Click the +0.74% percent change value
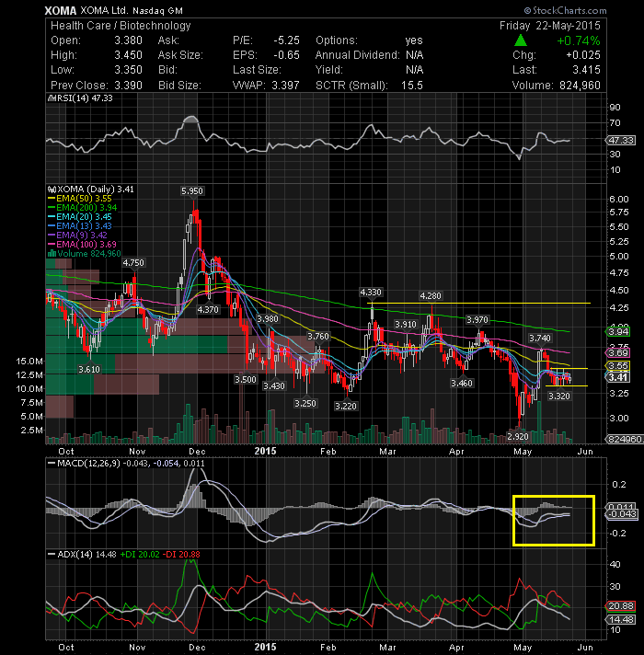This screenshot has height=655, width=644. point(578,40)
